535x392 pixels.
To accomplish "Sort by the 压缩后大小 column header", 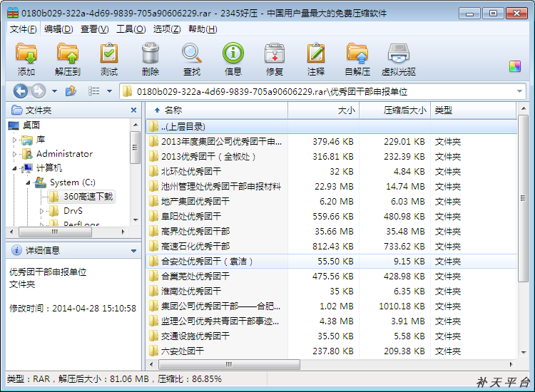I will coord(394,110).
